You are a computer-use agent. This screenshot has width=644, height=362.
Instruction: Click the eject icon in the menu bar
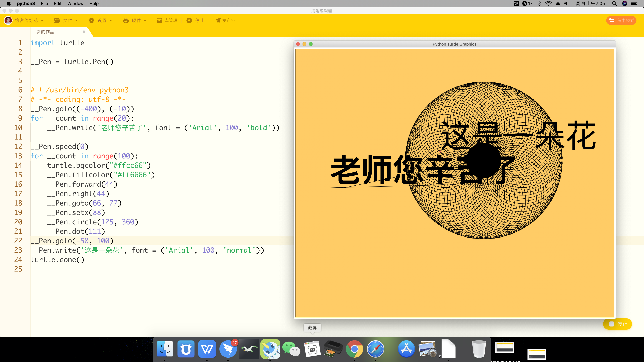coord(558,3)
